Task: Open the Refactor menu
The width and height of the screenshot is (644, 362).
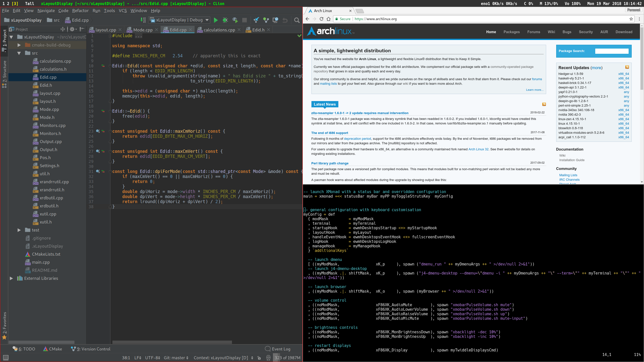Action: coord(80,11)
